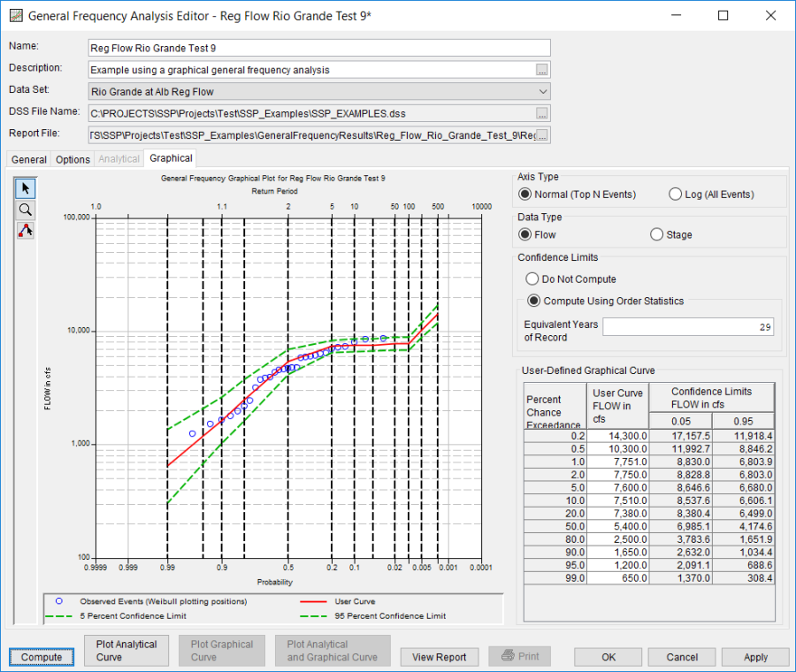Click the View Report button
796x672 pixels.
(x=440, y=657)
